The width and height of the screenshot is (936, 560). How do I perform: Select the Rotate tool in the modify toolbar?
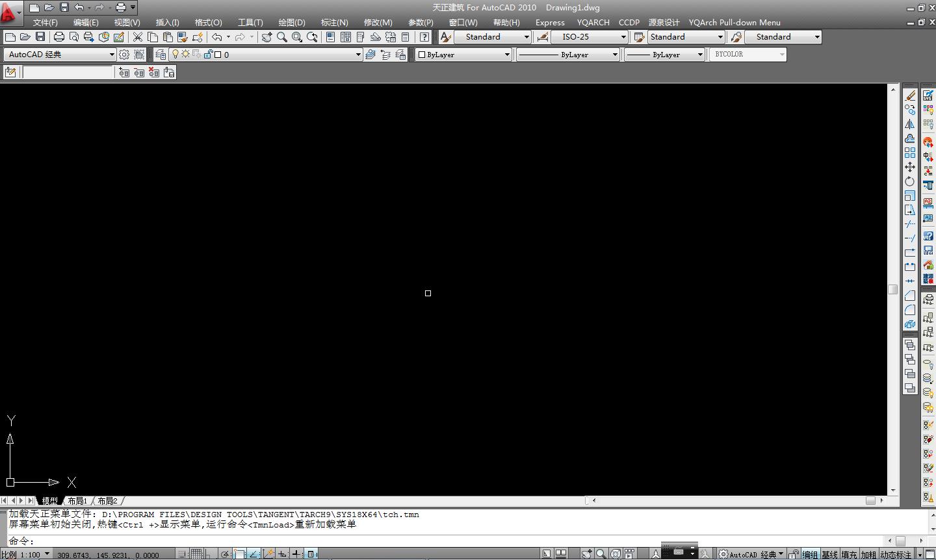tap(910, 181)
